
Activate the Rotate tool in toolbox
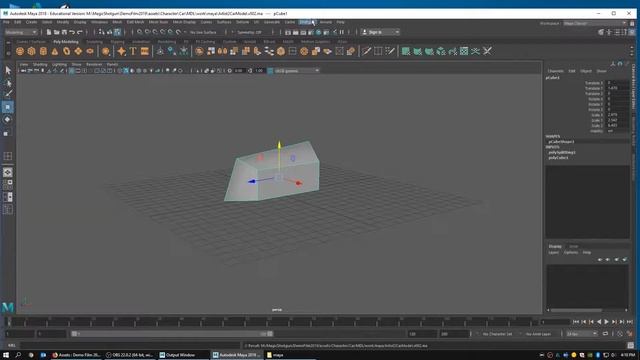[x=8, y=120]
